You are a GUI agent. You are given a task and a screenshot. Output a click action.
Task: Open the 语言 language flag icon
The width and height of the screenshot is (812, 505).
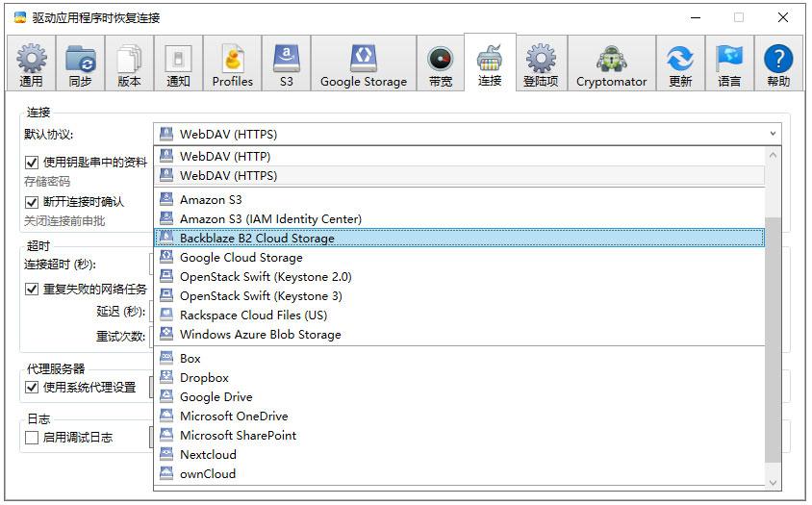point(729,58)
